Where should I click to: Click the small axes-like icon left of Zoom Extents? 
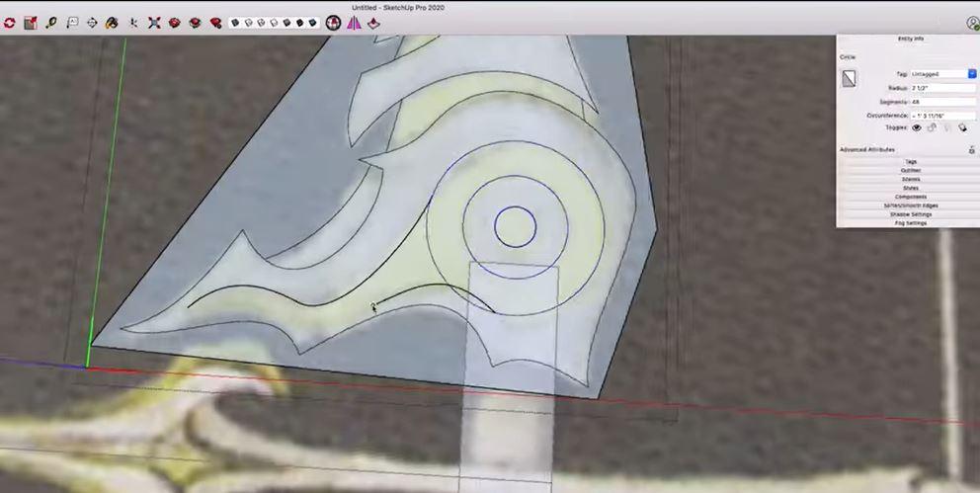click(133, 23)
